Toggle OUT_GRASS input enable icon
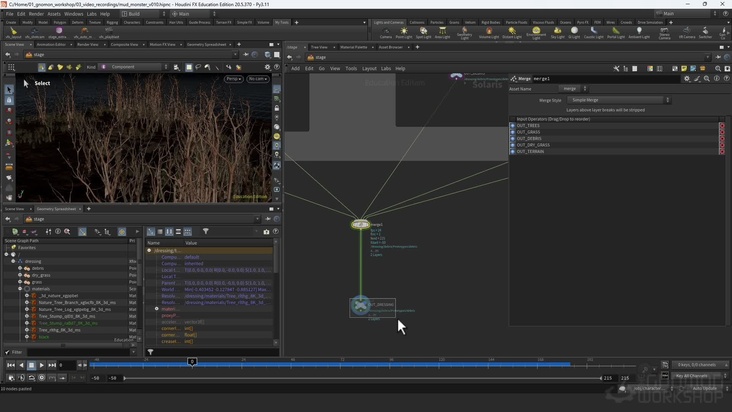The image size is (732, 412). (513, 132)
